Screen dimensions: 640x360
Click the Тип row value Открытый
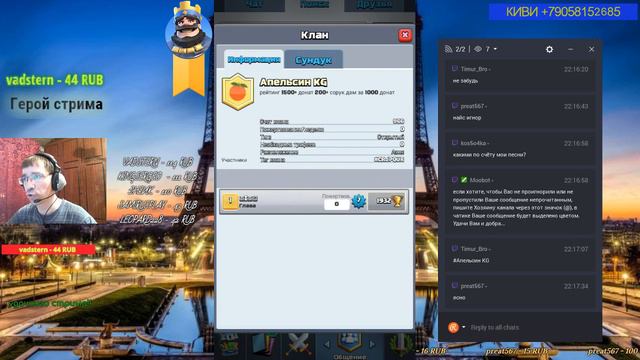click(390, 137)
